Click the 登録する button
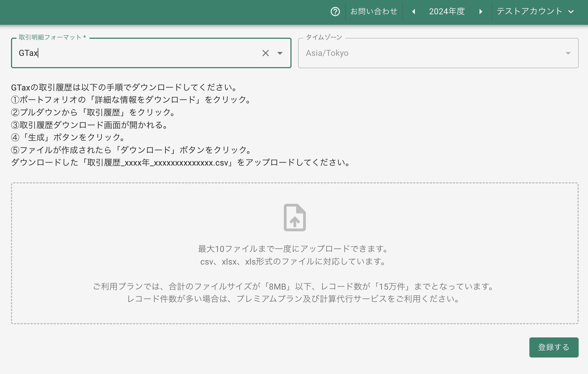Viewport: 588px width, 374px height. (554, 347)
